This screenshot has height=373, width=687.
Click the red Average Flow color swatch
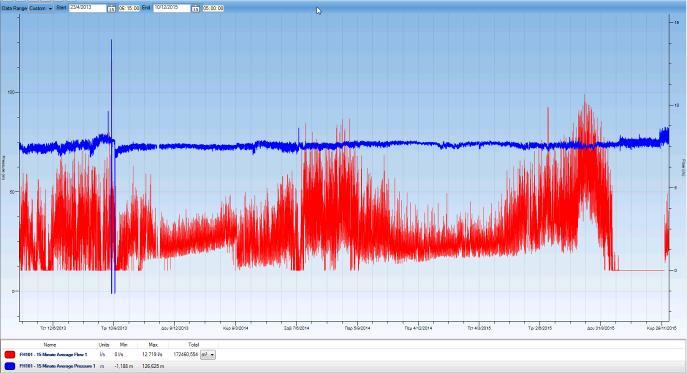10,355
